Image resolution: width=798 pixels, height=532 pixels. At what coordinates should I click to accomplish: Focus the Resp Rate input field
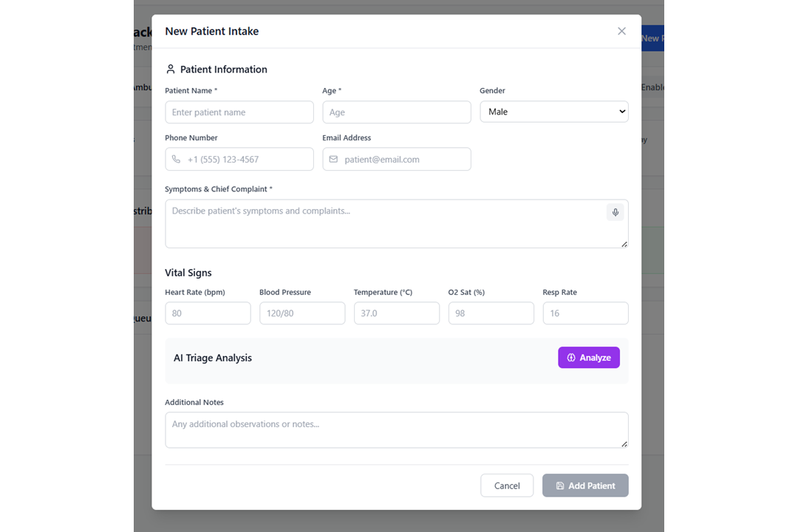coord(585,313)
